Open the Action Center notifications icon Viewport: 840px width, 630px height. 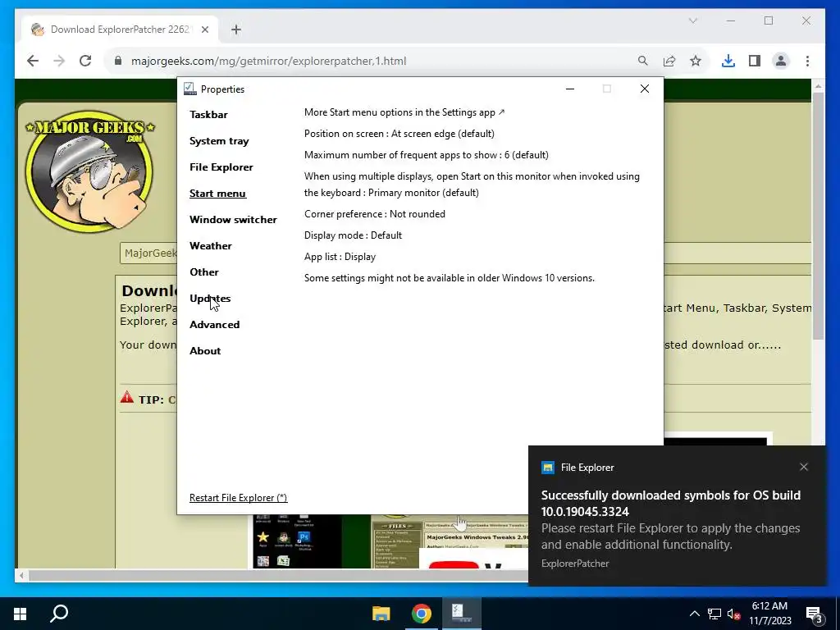(815, 614)
